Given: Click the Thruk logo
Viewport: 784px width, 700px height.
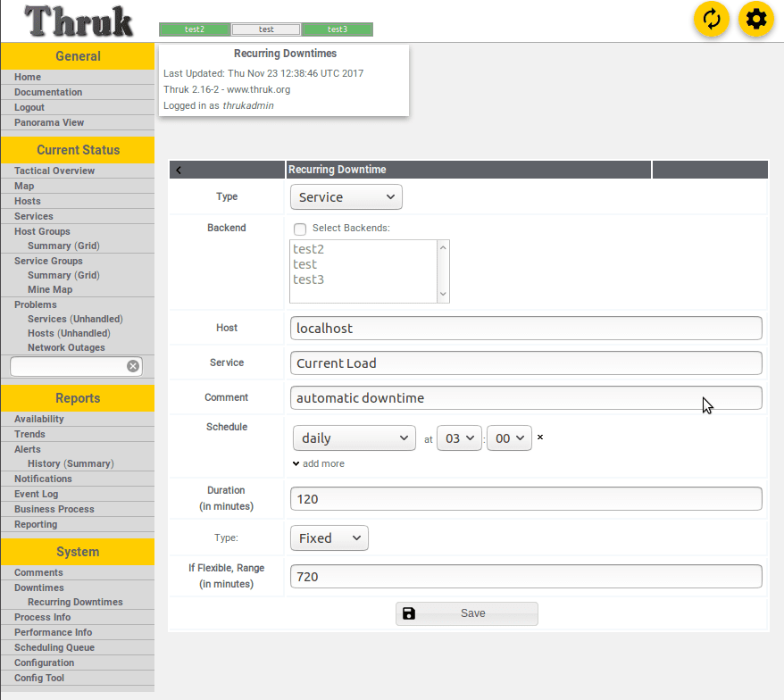Looking at the screenshot, I should click(x=79, y=21).
